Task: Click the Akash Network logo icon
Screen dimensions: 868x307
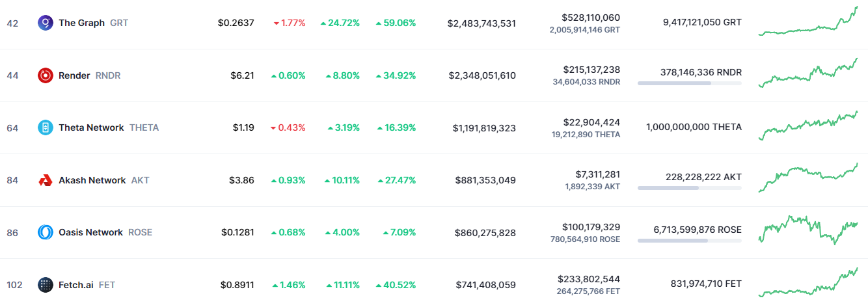Action: pyautogui.click(x=46, y=180)
